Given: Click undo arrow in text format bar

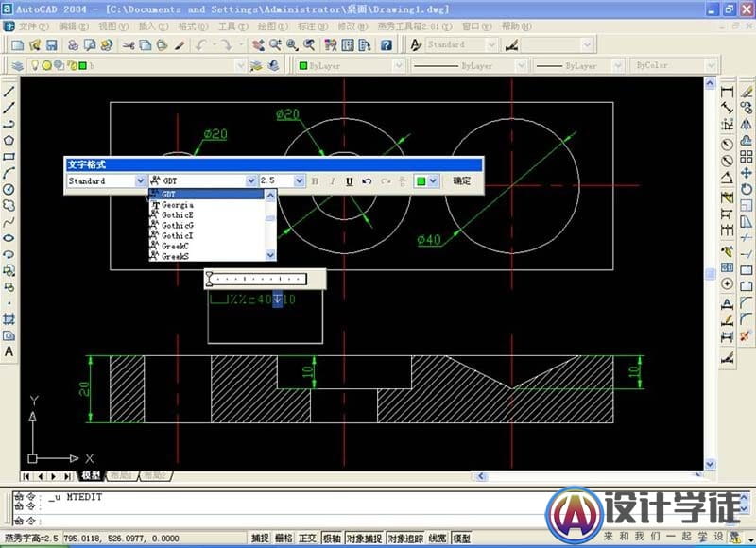Looking at the screenshot, I should tap(367, 181).
